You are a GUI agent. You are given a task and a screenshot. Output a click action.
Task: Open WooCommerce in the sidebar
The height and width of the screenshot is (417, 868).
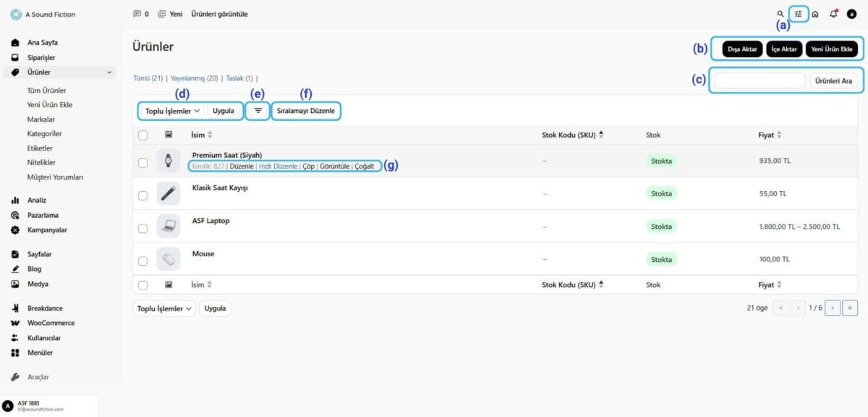tap(51, 323)
